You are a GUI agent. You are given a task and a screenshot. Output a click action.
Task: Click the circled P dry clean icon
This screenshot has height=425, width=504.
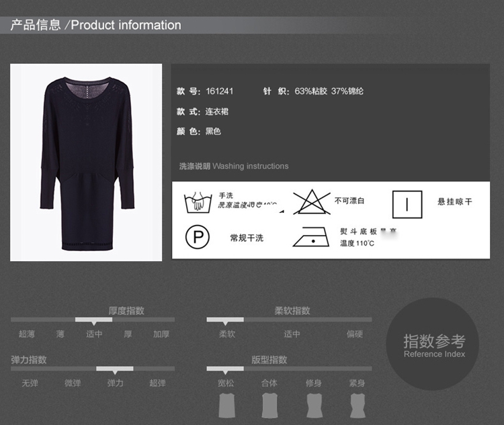point(198,237)
